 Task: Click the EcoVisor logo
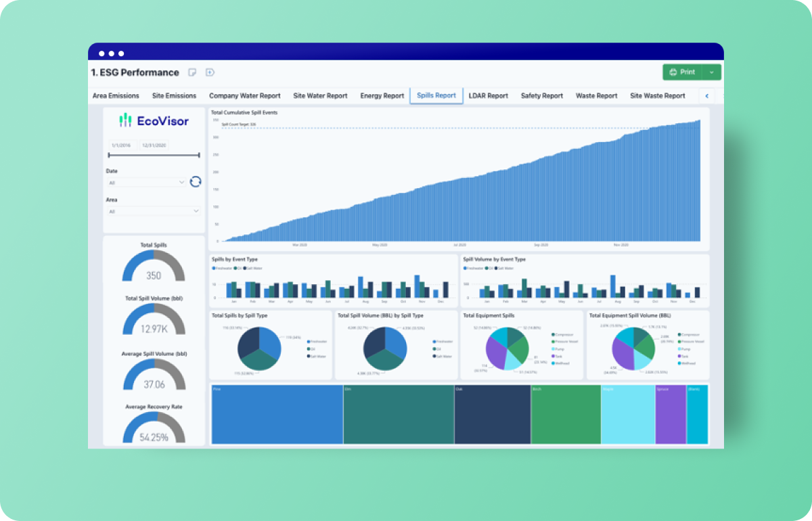(x=154, y=121)
